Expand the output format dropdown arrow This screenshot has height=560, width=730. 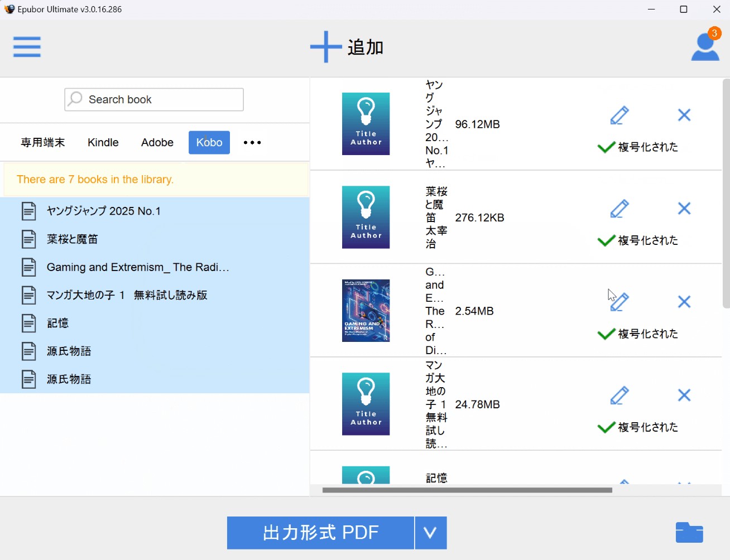430,533
